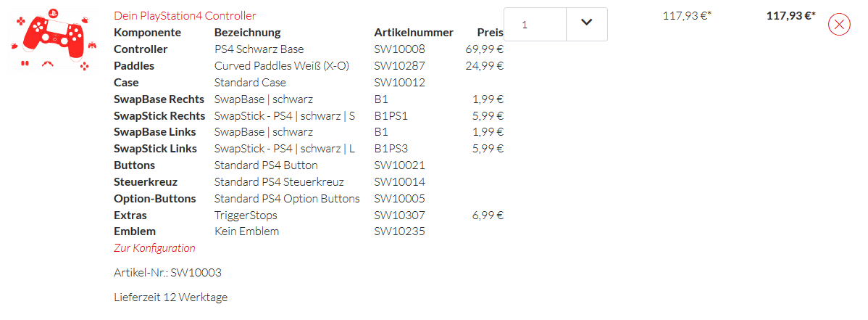Select the quantity field showing 1
Viewport: 868px width, 320px height.
pyautogui.click(x=536, y=24)
